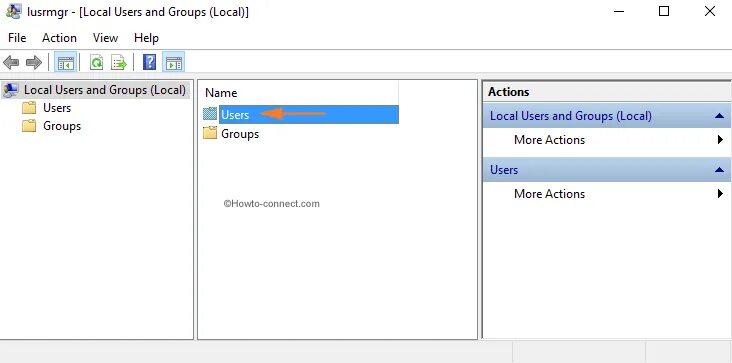This screenshot has width=732, height=363.
Task: Click the Groups folder icon in the tree
Action: [x=29, y=126]
